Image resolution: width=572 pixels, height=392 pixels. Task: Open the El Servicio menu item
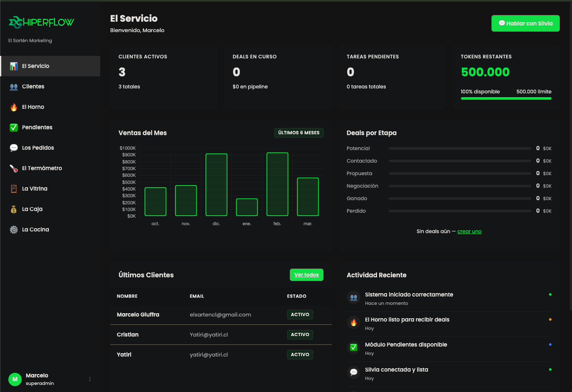pos(50,66)
